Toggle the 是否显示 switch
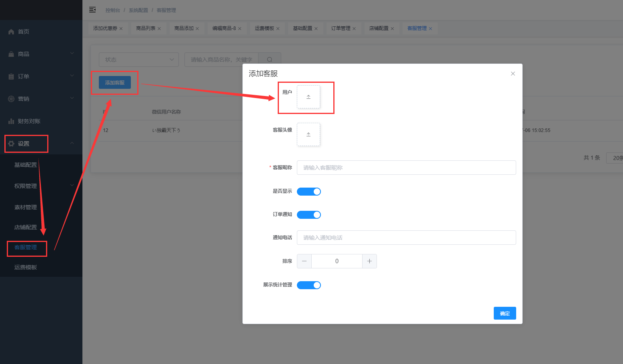The height and width of the screenshot is (364, 623). coord(309,192)
